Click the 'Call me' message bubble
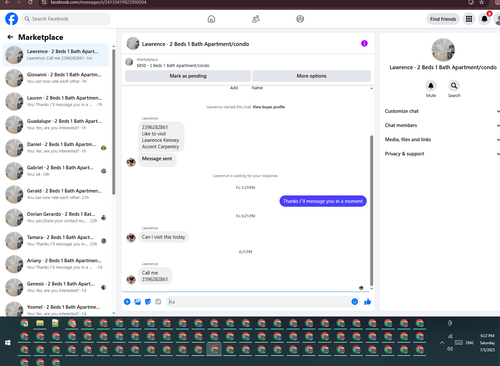This screenshot has width=500, height=366. click(x=155, y=276)
